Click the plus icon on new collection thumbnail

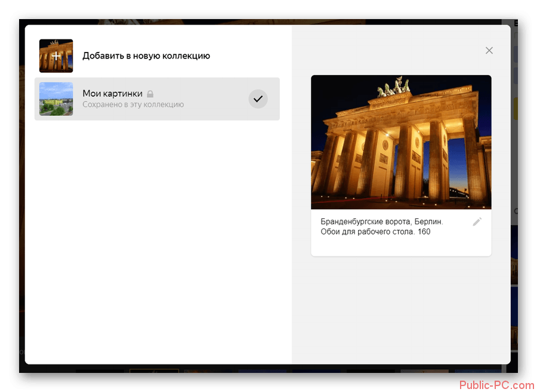56,56
